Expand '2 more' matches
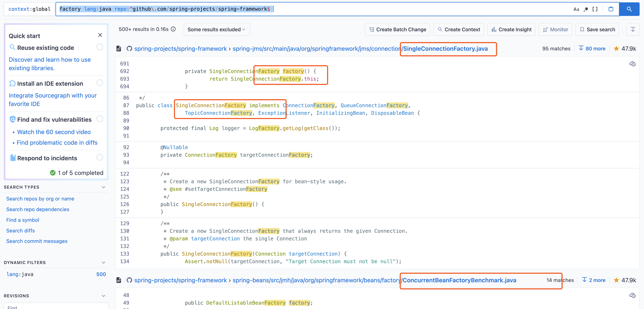The height and width of the screenshot is (309, 644). pos(594,280)
